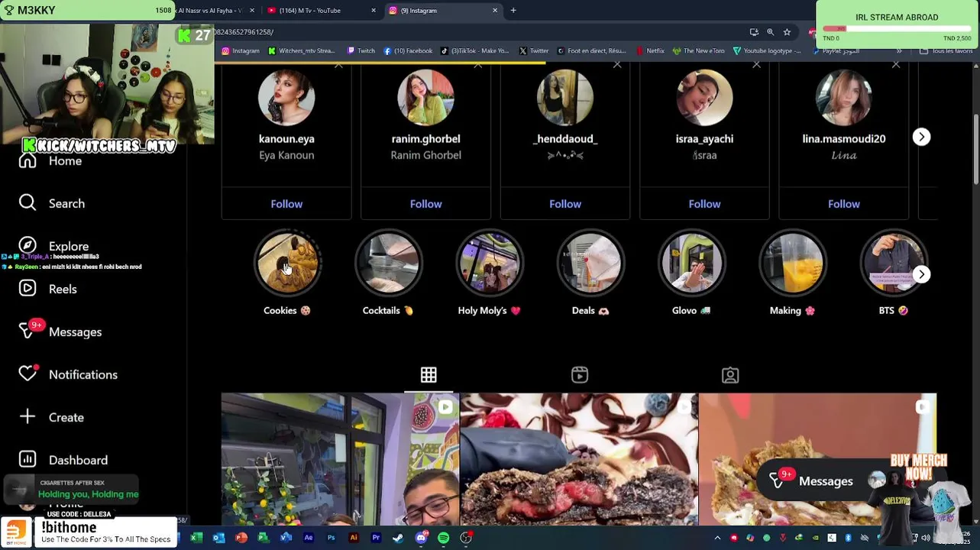
Task: Open a new browser tab
Action: 513,11
